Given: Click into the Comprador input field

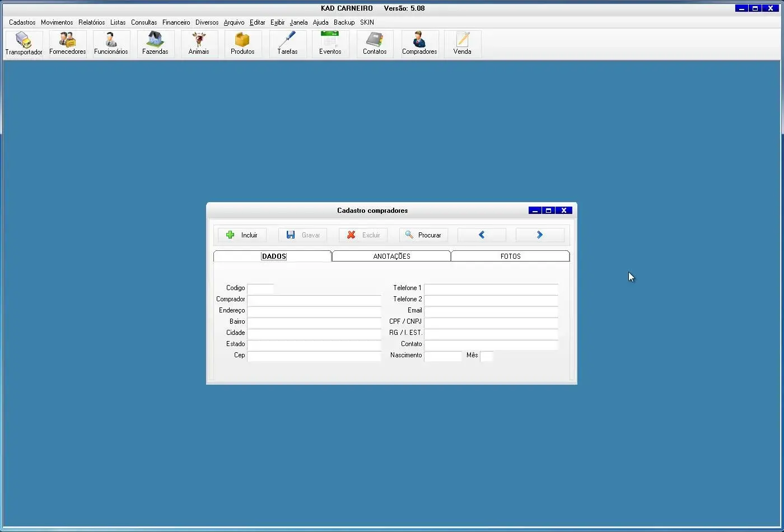Looking at the screenshot, I should 314,300.
